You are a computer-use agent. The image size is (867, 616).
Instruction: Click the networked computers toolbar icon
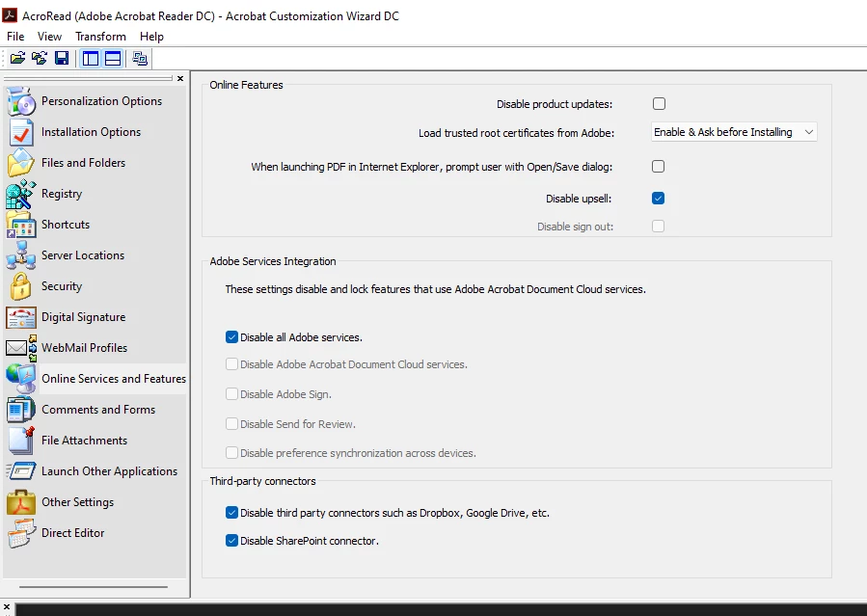[140, 58]
